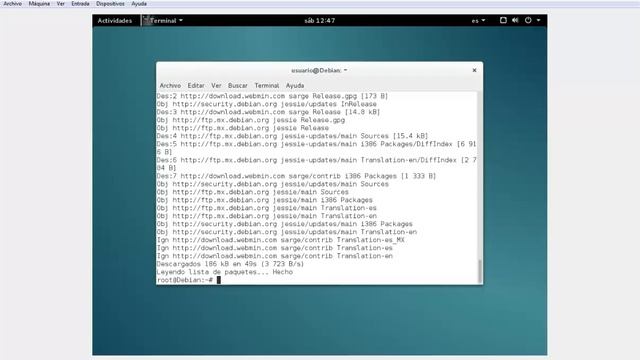640x360 pixels.
Task: Open the es keyboard layout selector
Action: click(x=478, y=20)
